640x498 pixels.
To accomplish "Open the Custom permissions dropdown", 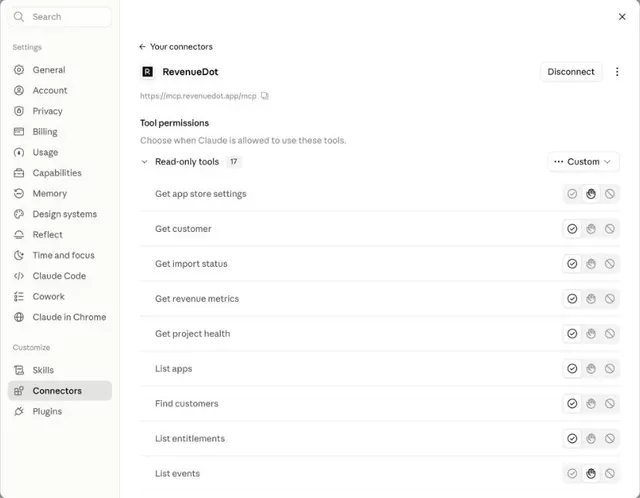I will tap(583, 162).
